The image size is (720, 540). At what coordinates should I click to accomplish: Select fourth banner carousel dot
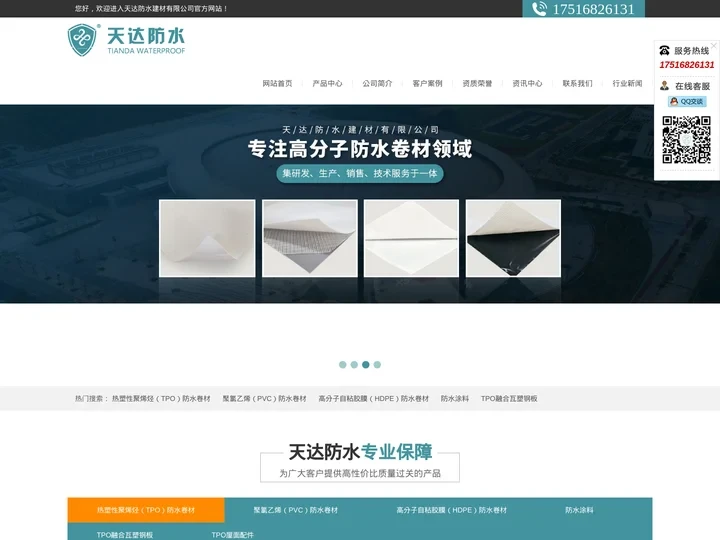tap(377, 365)
